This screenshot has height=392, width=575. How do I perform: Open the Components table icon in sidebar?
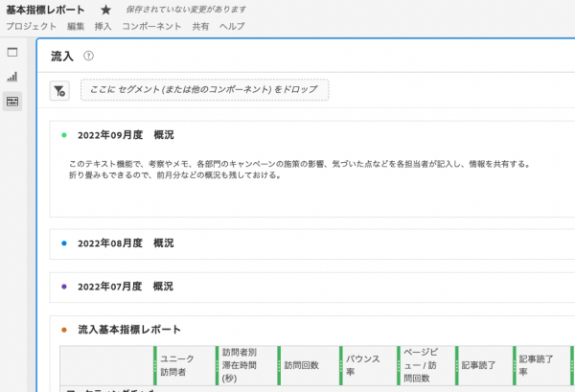[12, 101]
